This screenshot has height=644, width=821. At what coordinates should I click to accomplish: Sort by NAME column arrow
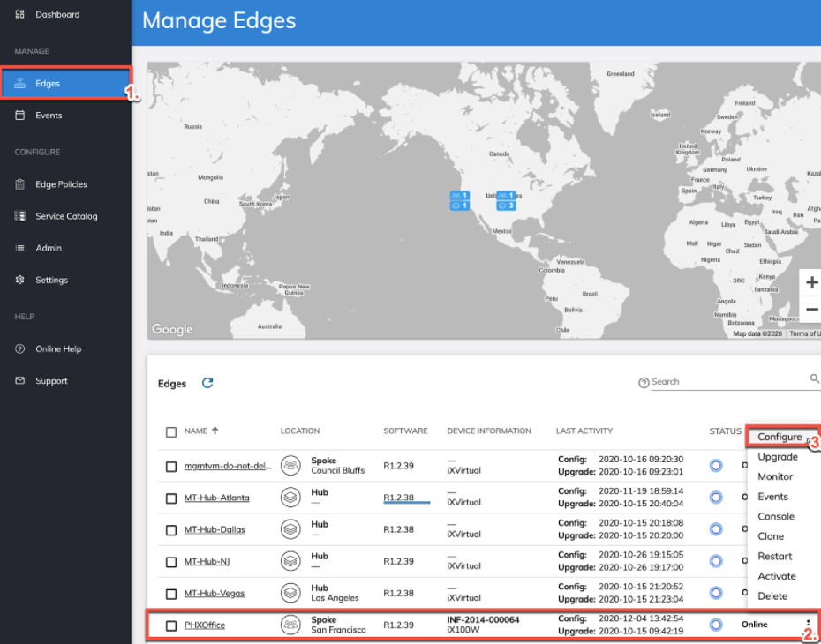[215, 431]
